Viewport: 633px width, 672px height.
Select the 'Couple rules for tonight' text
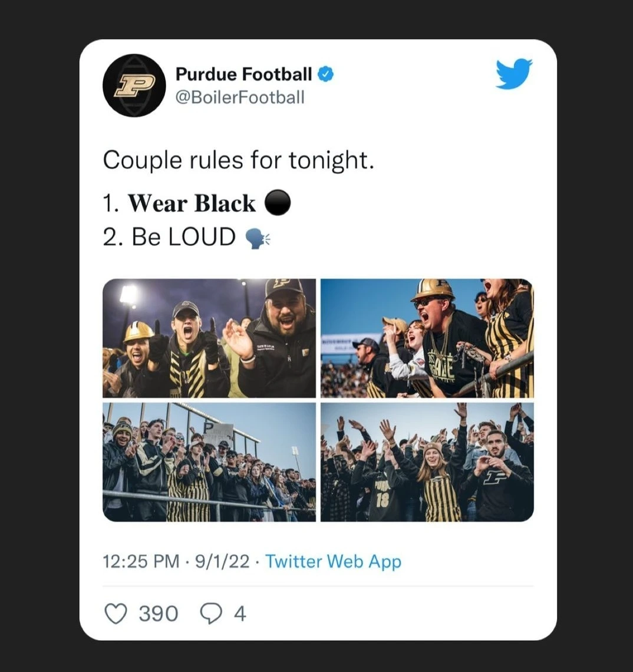tap(238, 161)
